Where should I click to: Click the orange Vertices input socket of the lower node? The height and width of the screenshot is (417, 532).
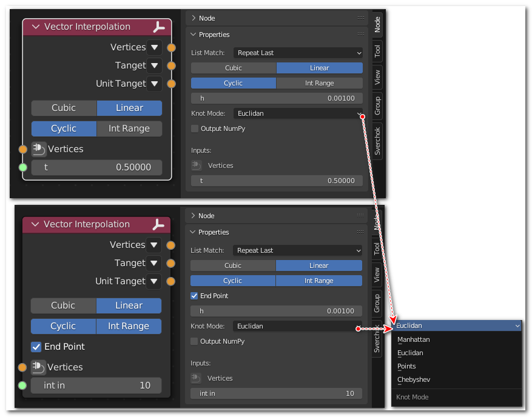click(x=22, y=367)
